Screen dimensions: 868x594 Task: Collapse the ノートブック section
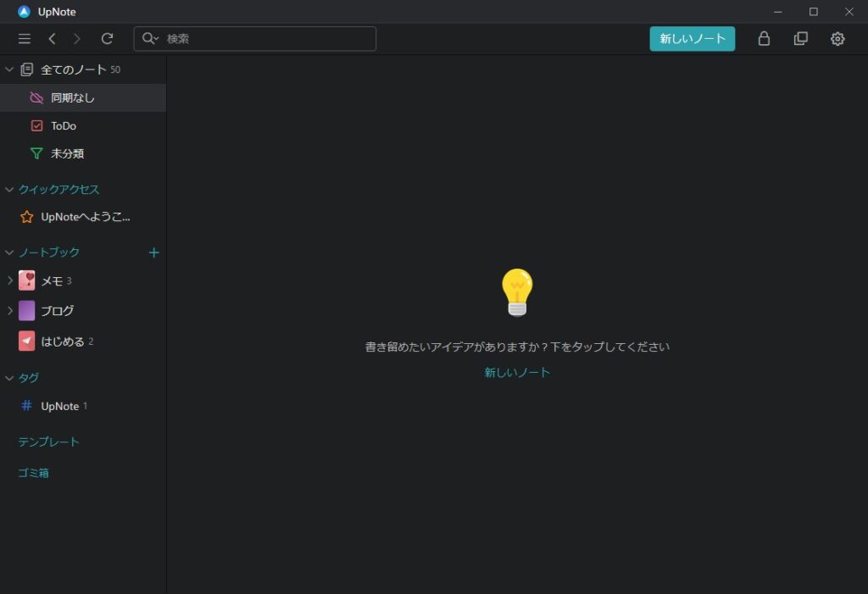tap(8, 252)
